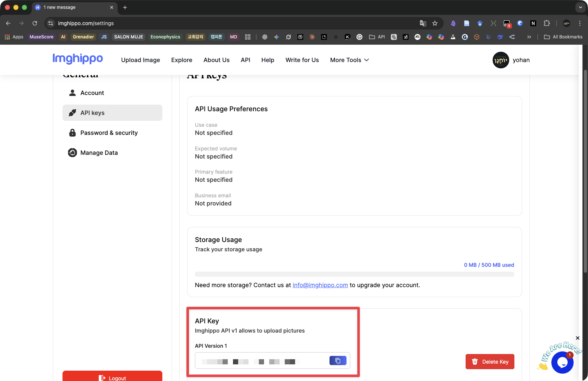Open the Notion extension icon
The height and width of the screenshot is (381, 588).
click(x=533, y=23)
